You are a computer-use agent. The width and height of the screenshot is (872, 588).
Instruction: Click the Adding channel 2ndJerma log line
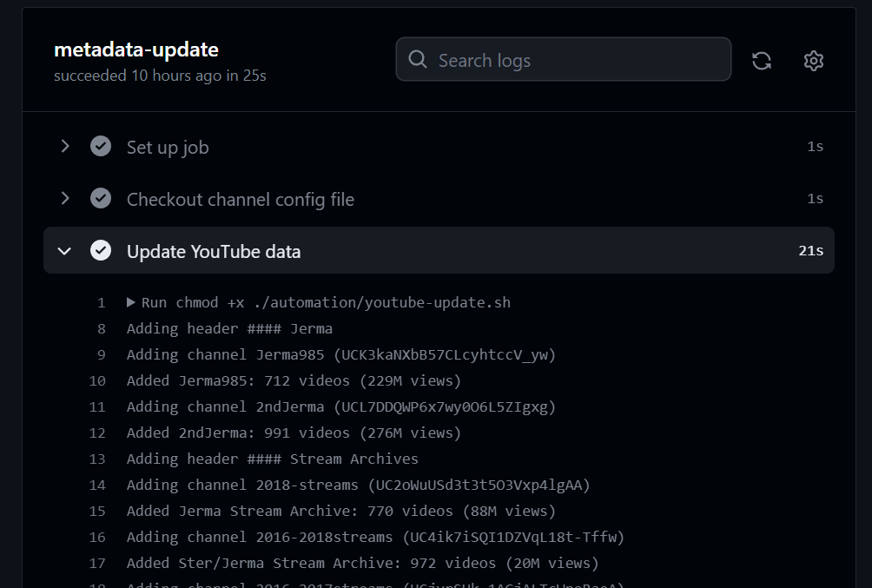tap(341, 407)
